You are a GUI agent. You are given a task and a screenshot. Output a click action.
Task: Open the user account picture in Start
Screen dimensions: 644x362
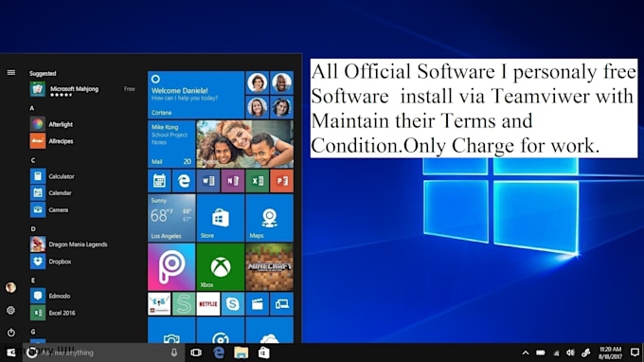pos(10,287)
